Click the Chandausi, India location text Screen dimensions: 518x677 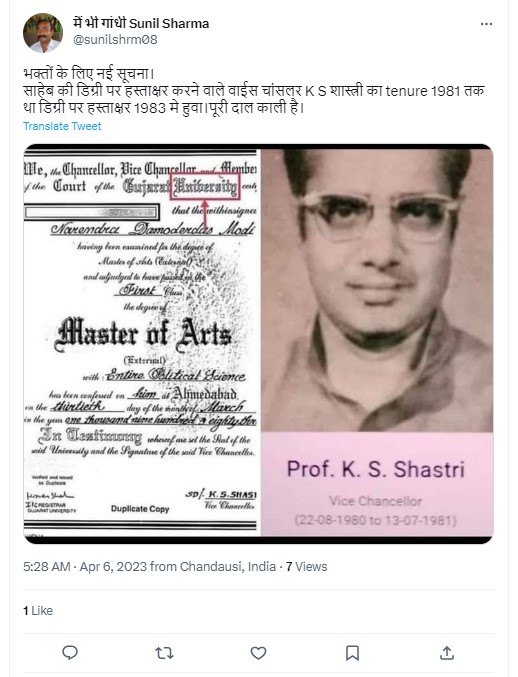227,566
